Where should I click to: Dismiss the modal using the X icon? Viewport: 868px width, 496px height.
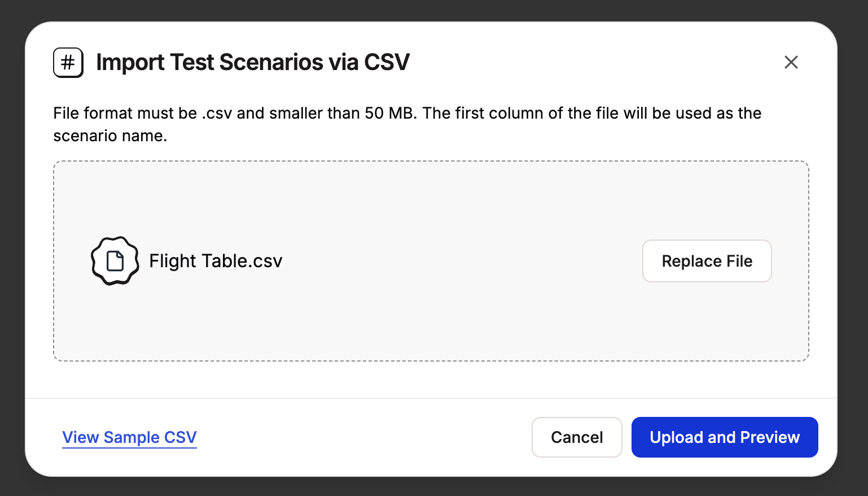click(x=791, y=62)
